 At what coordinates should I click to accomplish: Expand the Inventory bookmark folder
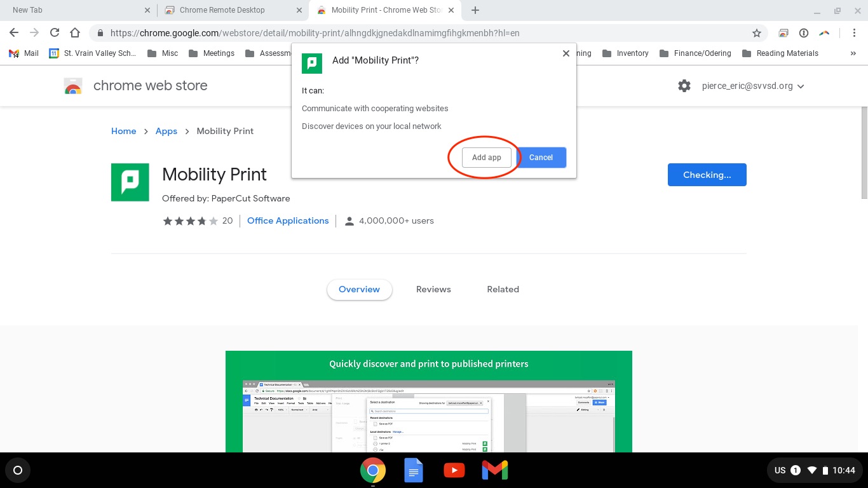click(x=625, y=53)
